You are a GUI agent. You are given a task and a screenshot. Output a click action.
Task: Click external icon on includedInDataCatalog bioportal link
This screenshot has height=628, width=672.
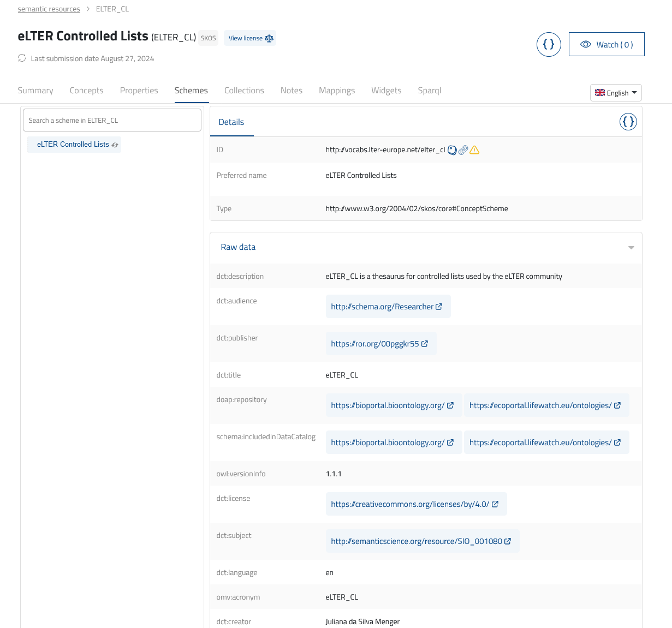[x=450, y=442]
